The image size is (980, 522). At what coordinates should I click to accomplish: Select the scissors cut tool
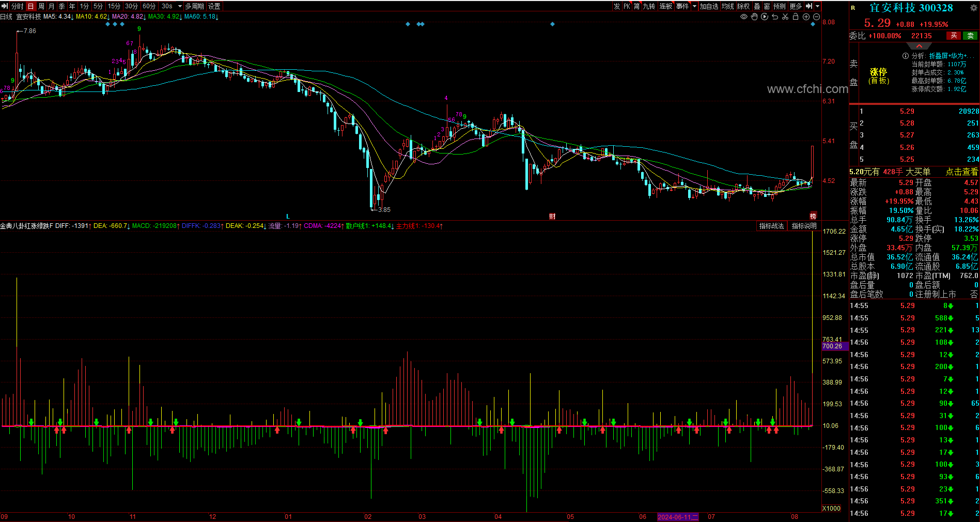click(x=785, y=17)
